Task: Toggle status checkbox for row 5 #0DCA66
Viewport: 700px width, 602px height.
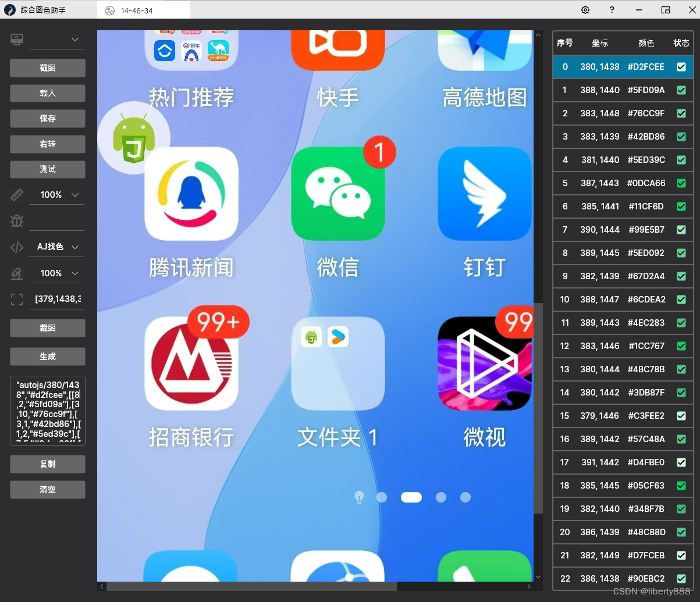Action: click(681, 183)
